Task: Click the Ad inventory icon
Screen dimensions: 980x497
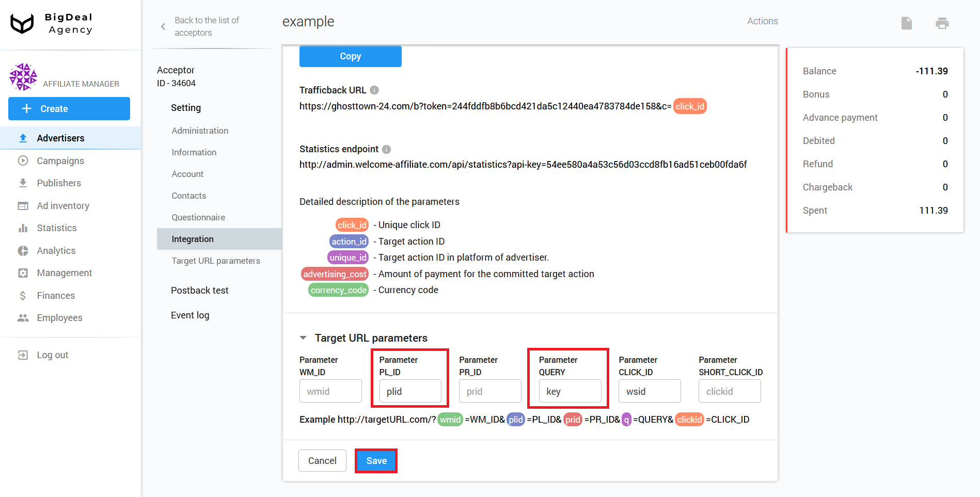Action: pos(23,205)
